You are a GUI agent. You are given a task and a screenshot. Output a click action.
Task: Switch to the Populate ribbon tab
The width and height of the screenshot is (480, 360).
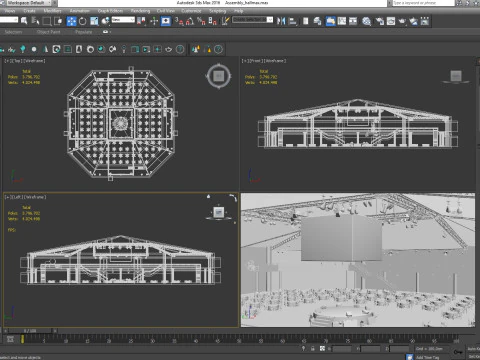pos(83,32)
